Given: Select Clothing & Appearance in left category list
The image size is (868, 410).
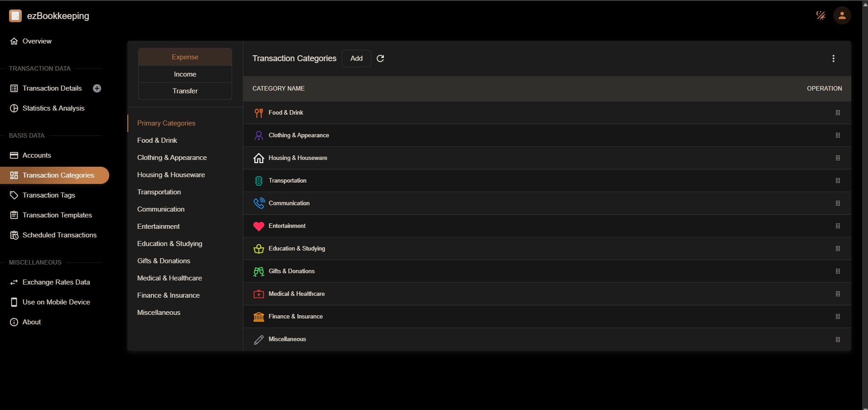Looking at the screenshot, I should click(x=185, y=158).
